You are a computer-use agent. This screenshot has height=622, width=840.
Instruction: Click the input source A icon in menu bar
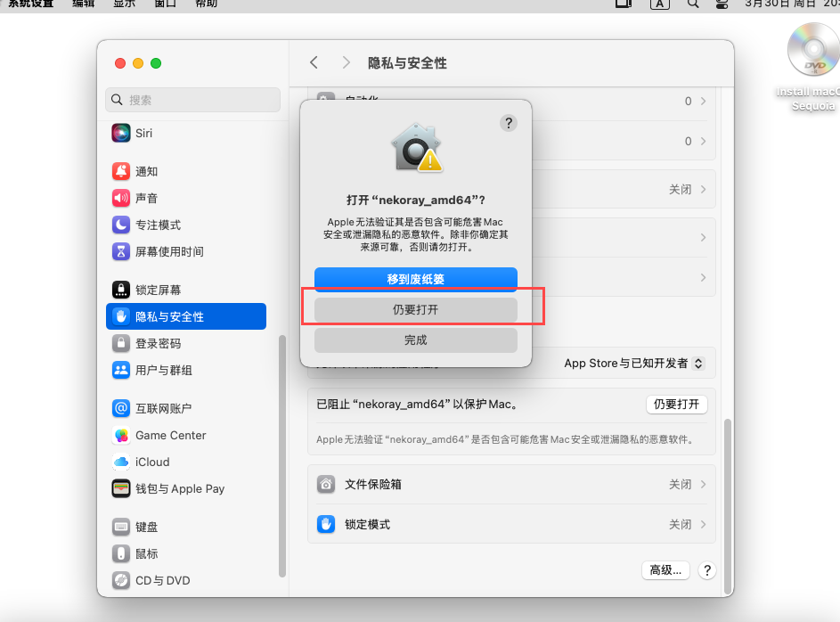click(660, 4)
